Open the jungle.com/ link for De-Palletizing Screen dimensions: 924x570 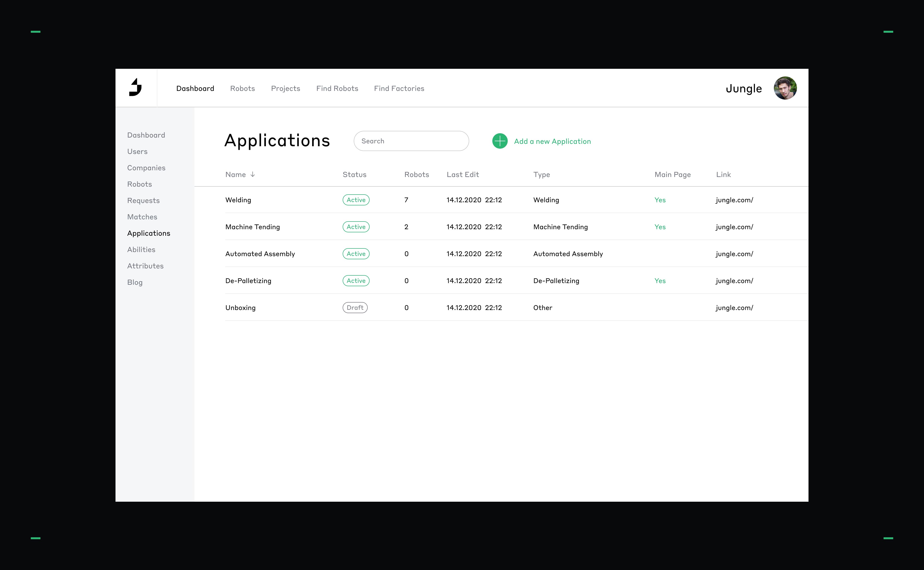pyautogui.click(x=734, y=281)
